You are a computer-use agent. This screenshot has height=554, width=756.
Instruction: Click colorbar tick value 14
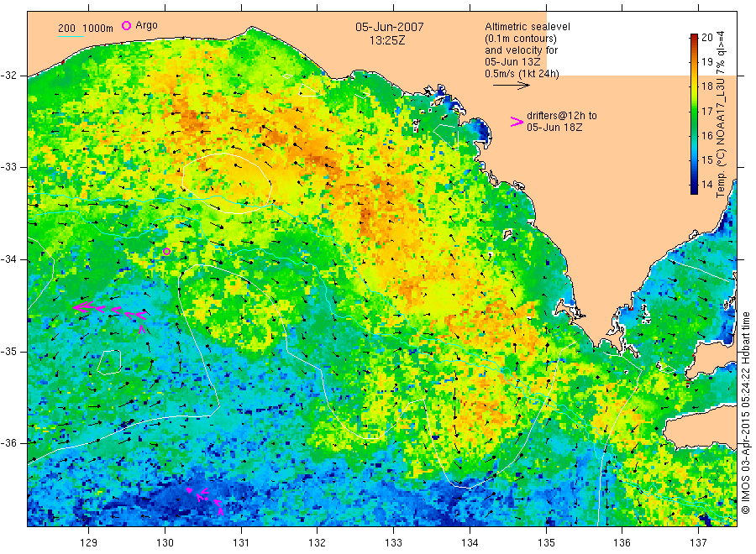pyautogui.click(x=706, y=184)
